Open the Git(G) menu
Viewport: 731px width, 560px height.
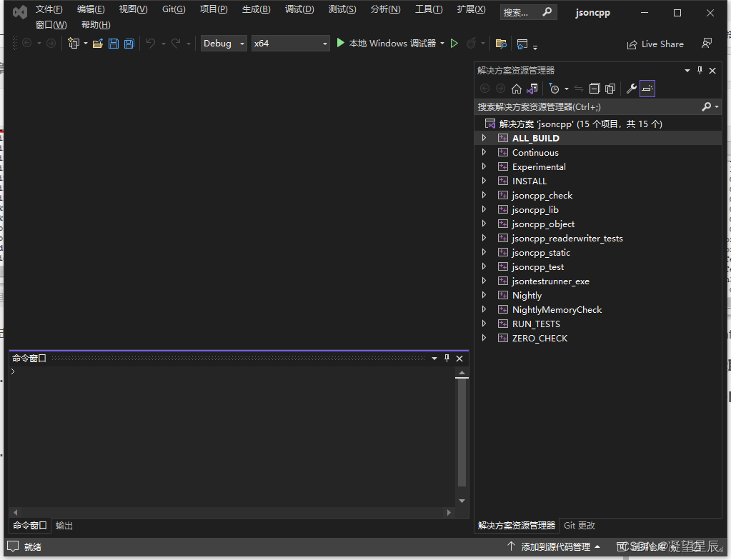174,9
